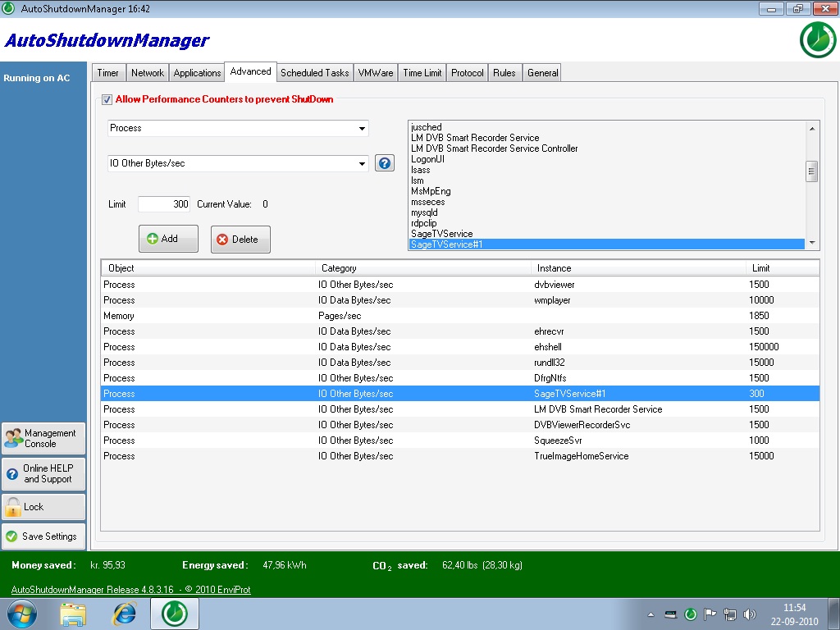Screen dimensions: 840x630
Task: Switch to the Timer tab
Action: [x=108, y=73]
